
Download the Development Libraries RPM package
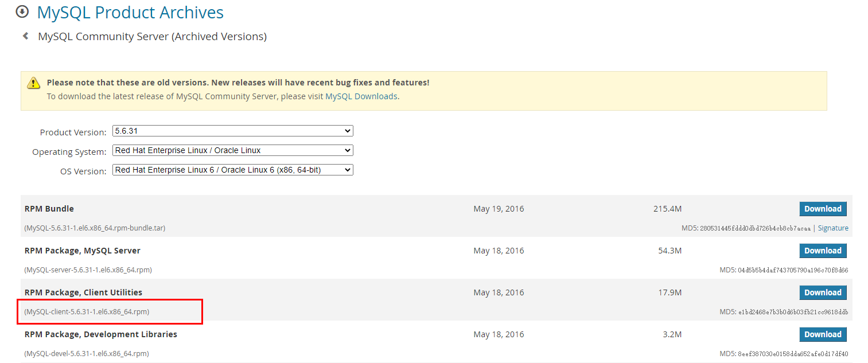point(822,334)
